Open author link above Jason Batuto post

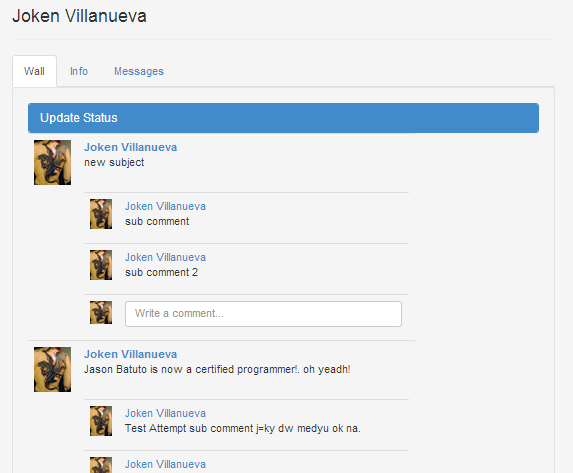pos(130,354)
